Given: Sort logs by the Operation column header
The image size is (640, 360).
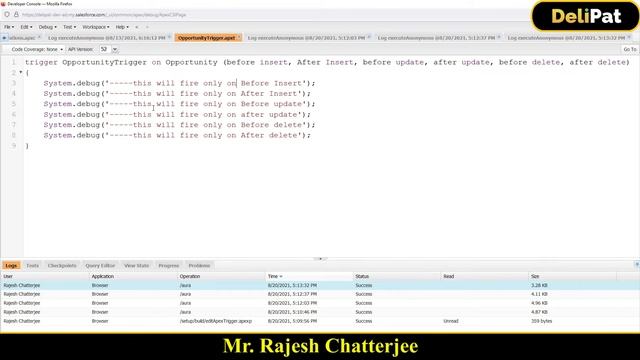Looking at the screenshot, I should coord(221,276).
